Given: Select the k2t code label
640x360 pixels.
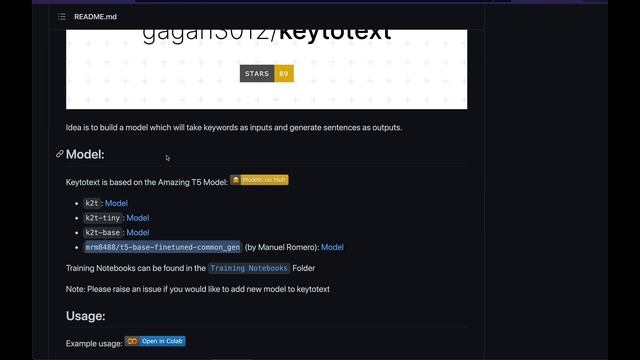Looking at the screenshot, I should tap(92, 203).
